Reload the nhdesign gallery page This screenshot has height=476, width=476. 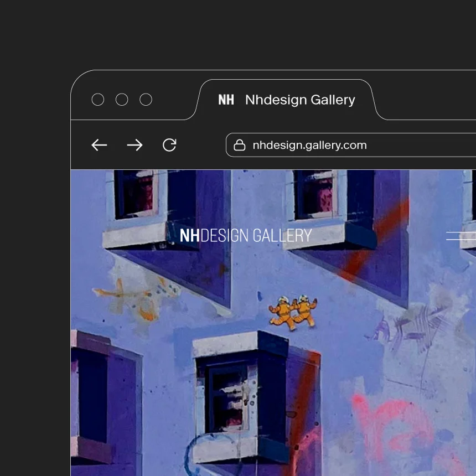169,145
